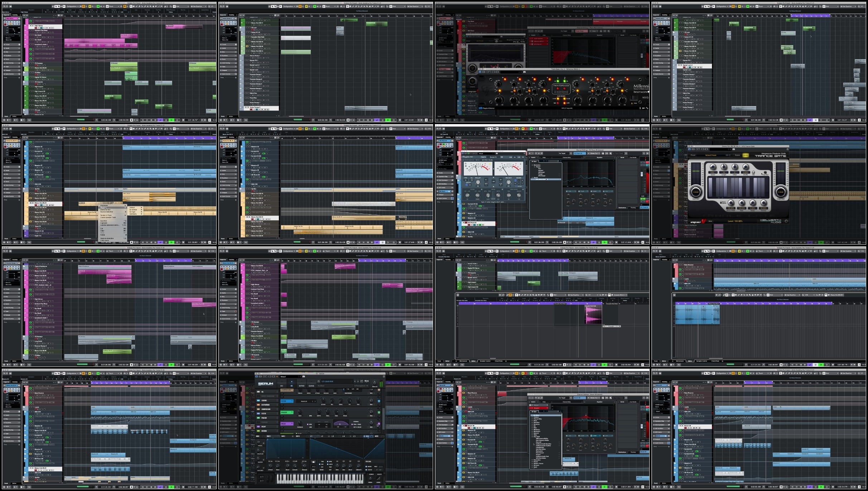Toggle the Limiter button in Trance Gate
The width and height of the screenshot is (868, 491).
[x=746, y=155]
